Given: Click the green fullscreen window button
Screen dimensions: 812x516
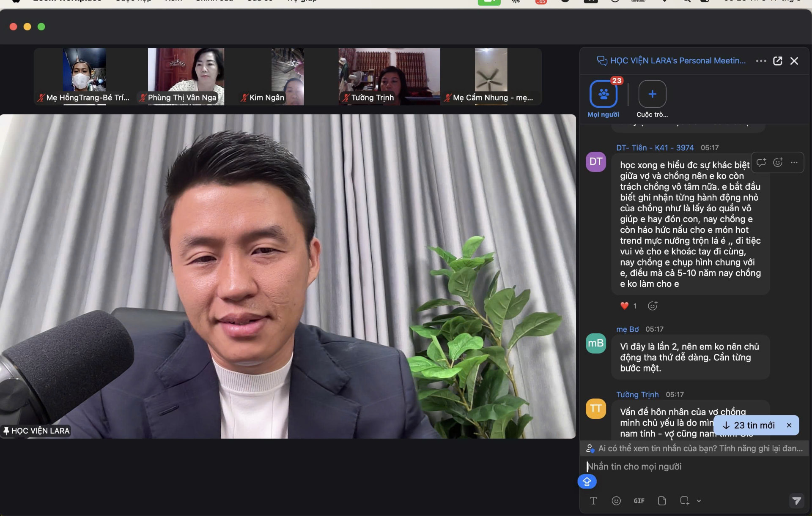Looking at the screenshot, I should click(x=41, y=27).
